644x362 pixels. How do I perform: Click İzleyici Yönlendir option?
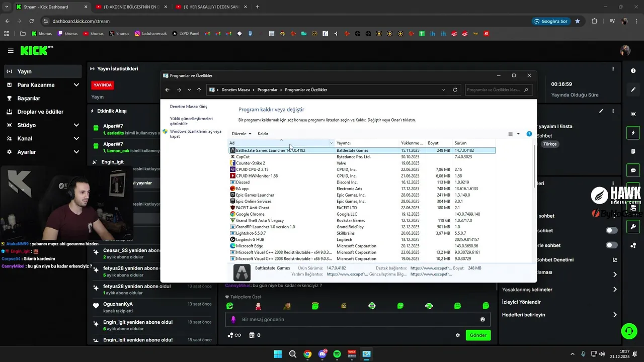[x=521, y=302]
